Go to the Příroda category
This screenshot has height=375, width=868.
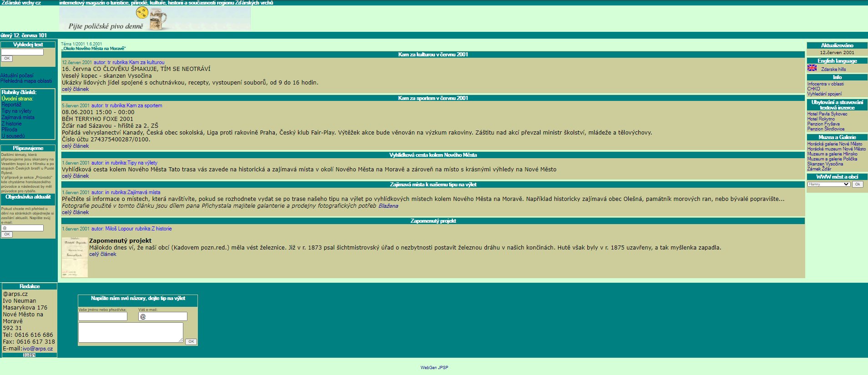(x=9, y=130)
